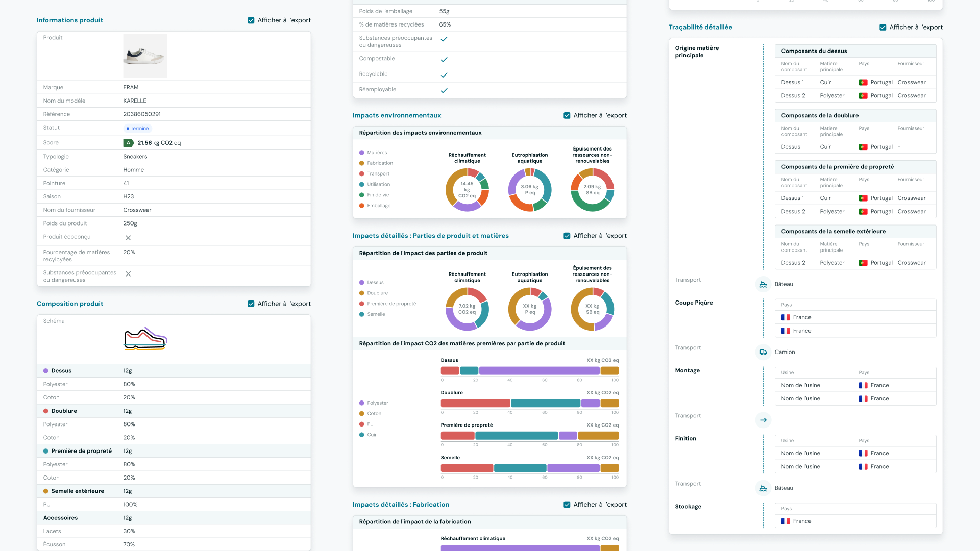Viewport: 980px width, 551px height.
Task: Click the 7.02 kg CO2 eq donut chart
Action: coord(467,309)
